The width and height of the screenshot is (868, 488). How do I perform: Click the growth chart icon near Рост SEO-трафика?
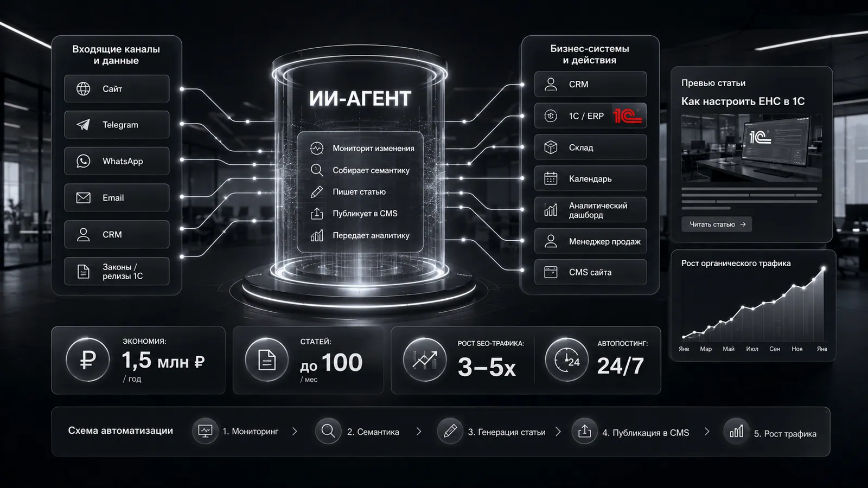[425, 359]
